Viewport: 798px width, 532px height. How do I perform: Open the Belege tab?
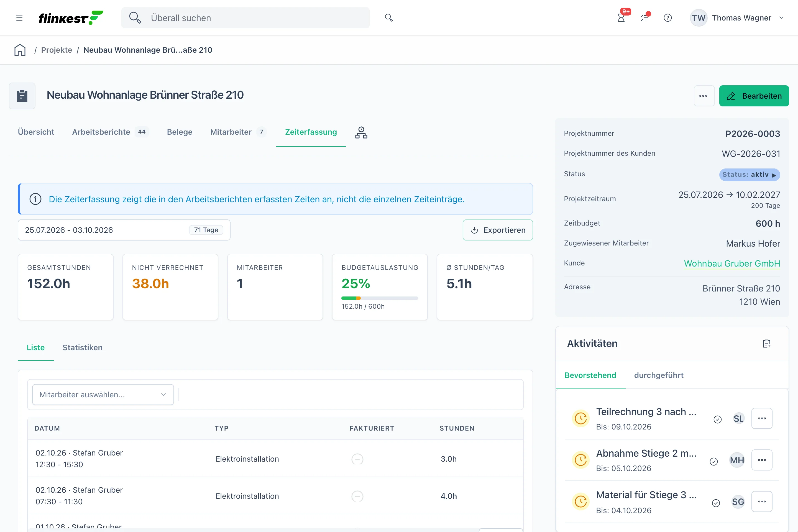pos(180,132)
